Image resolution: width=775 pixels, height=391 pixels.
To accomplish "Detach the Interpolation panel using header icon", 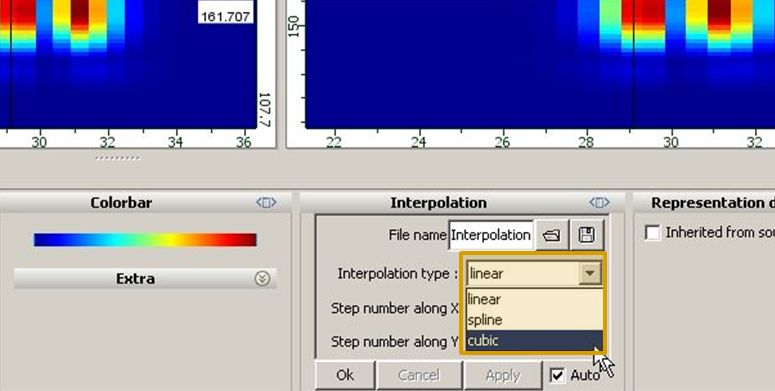I will pyautogui.click(x=599, y=203).
